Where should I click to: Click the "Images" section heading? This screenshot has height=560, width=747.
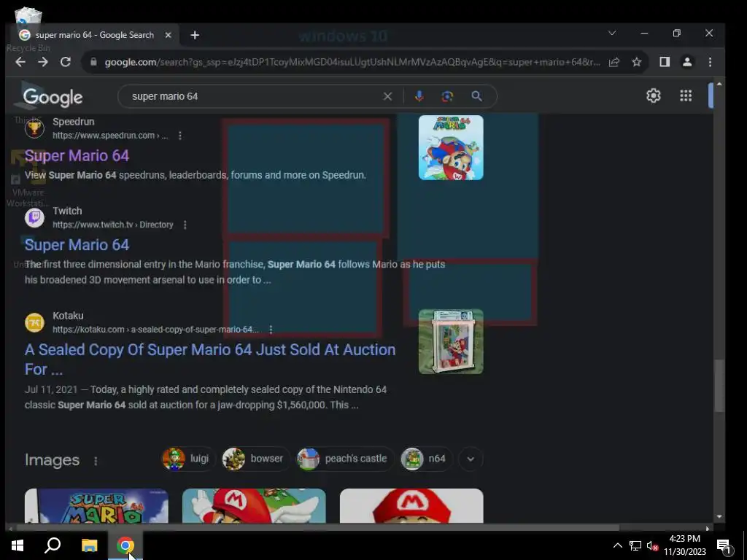pyautogui.click(x=52, y=460)
